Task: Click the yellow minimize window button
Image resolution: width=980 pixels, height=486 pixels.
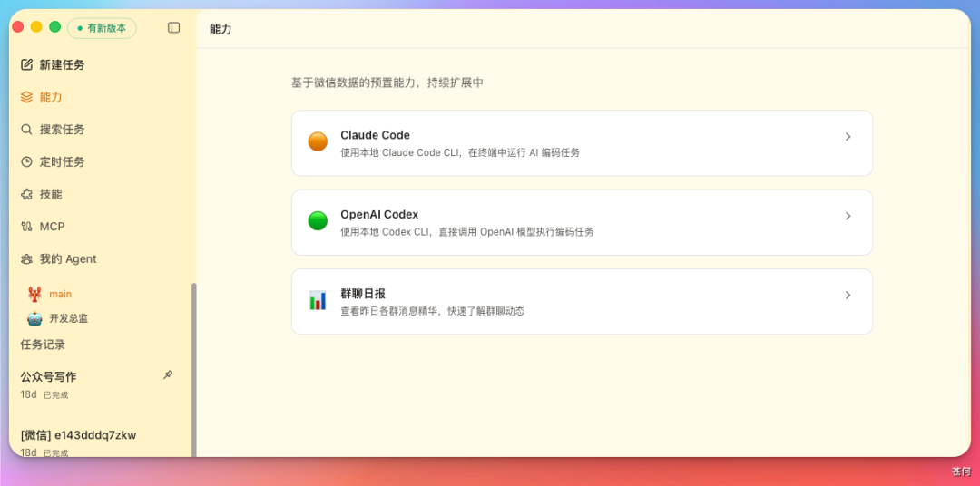Action: pos(36,27)
